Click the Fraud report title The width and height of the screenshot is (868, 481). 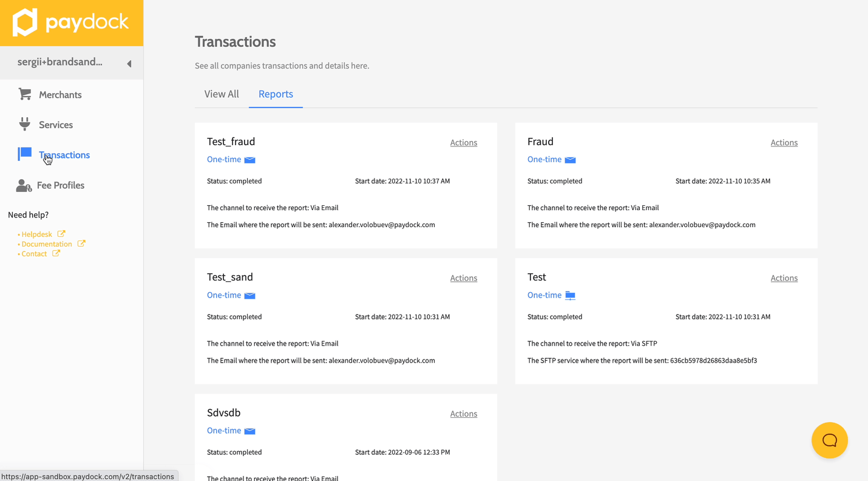pyautogui.click(x=540, y=142)
